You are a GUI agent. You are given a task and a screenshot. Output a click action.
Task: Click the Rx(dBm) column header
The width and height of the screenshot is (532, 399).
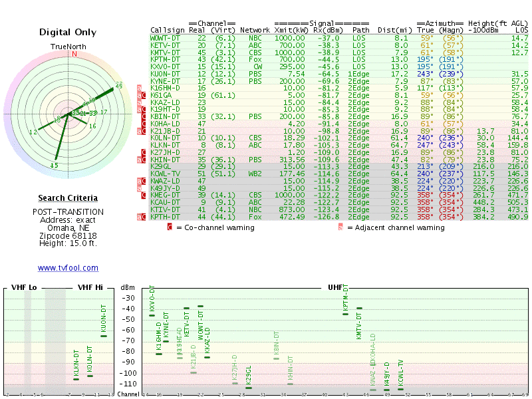coord(328,30)
